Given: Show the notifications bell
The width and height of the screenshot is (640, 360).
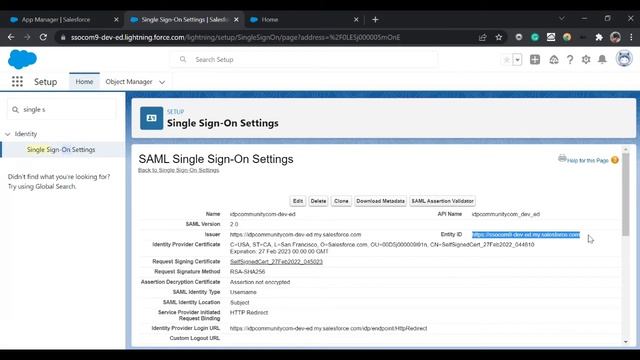Looking at the screenshot, I should coord(602,60).
